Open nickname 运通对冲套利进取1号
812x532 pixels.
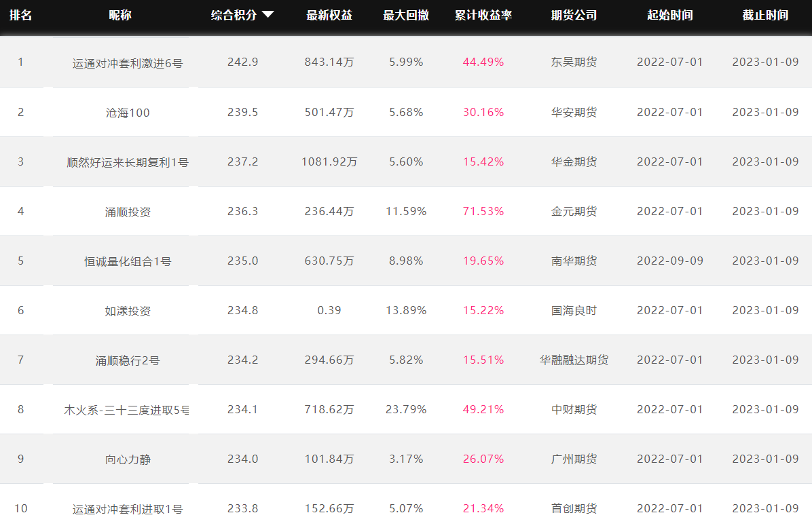click(x=128, y=509)
